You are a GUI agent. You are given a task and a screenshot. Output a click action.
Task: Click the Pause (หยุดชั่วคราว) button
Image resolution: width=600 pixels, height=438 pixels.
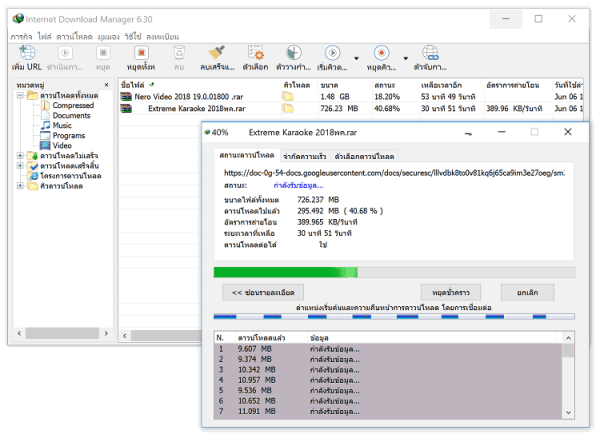click(x=451, y=293)
